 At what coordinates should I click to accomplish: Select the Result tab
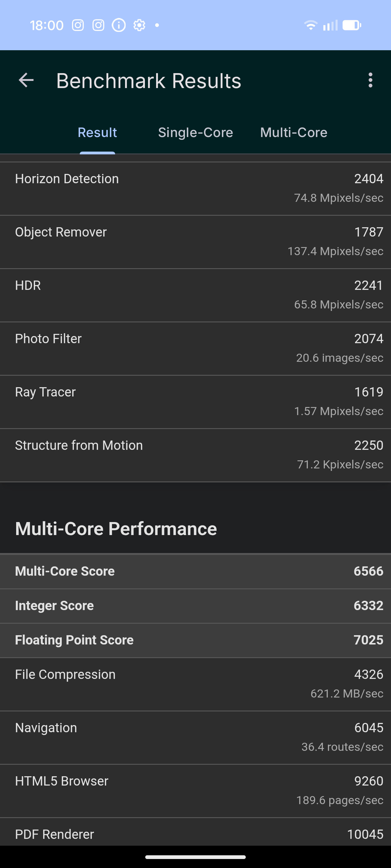tap(97, 132)
